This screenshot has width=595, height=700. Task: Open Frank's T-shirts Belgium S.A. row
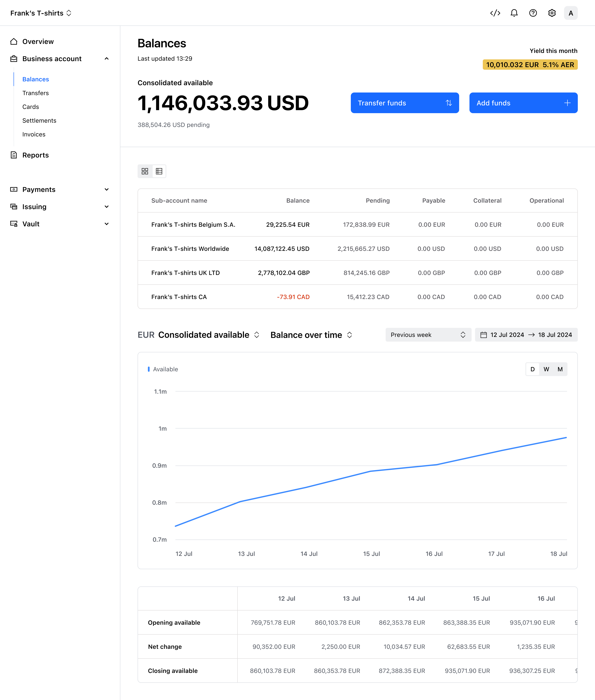(x=357, y=225)
